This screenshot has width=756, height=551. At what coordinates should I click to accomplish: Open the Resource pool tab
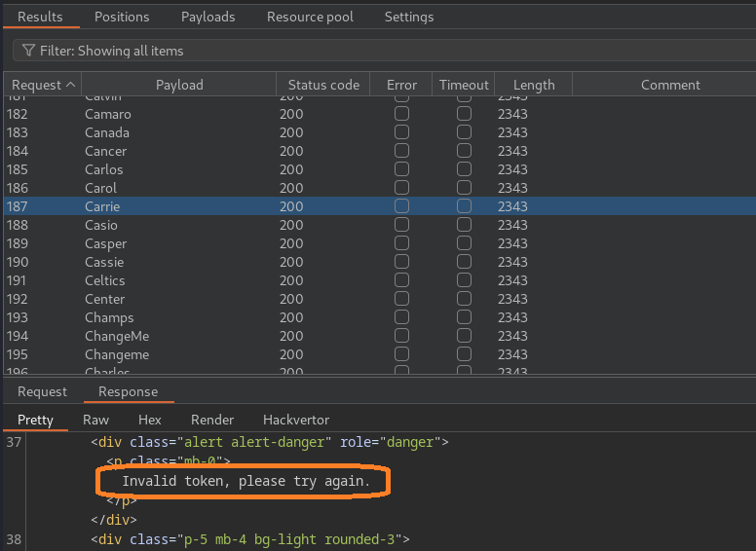click(310, 17)
